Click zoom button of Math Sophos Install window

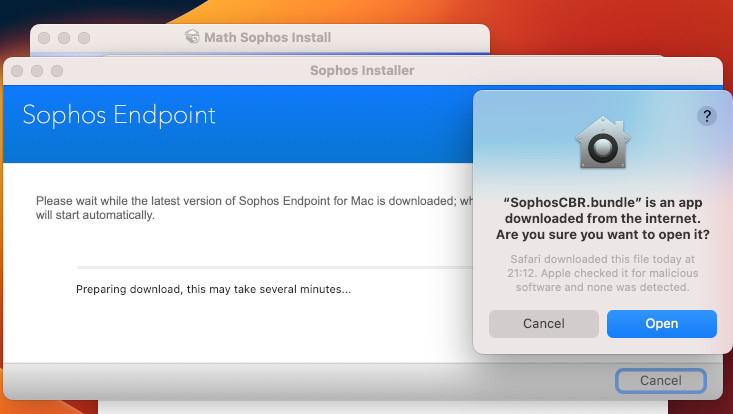coord(84,38)
